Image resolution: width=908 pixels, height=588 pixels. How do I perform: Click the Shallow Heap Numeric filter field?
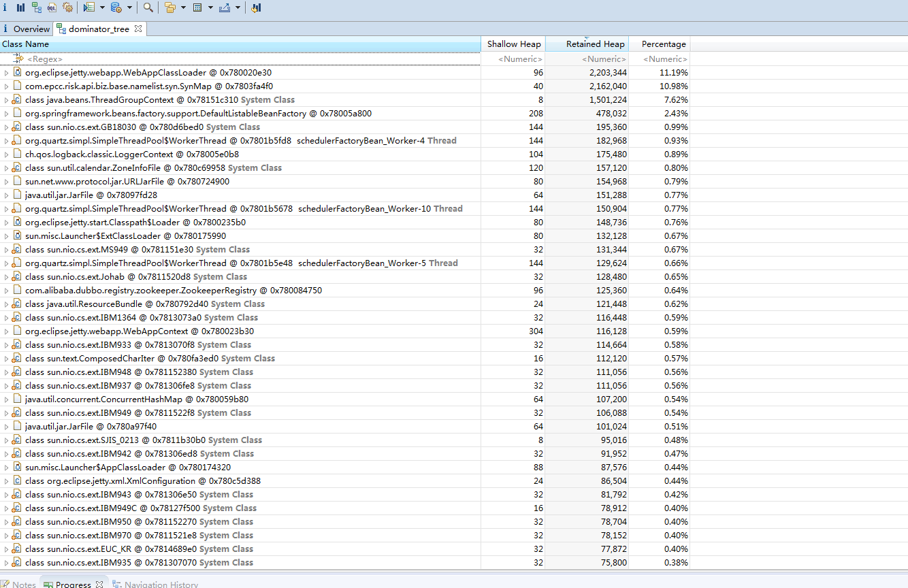(x=514, y=59)
